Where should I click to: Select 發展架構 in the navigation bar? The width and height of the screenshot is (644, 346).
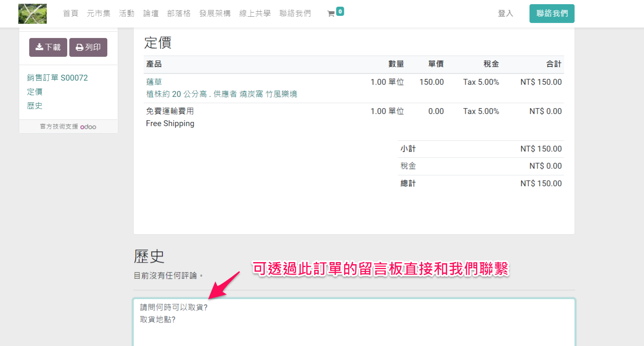point(215,13)
